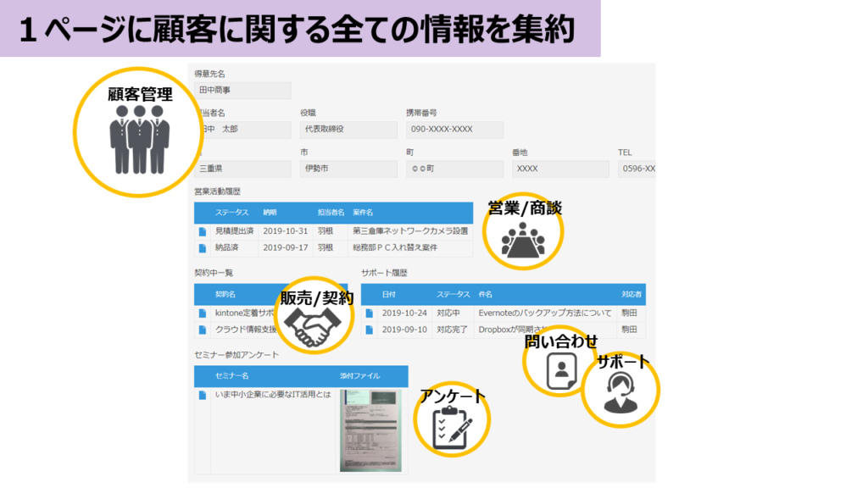Click the サポート headset operator icon

click(620, 393)
